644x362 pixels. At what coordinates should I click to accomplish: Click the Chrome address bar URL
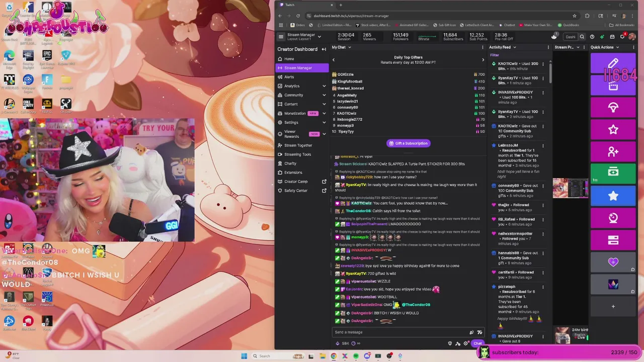(x=351, y=16)
